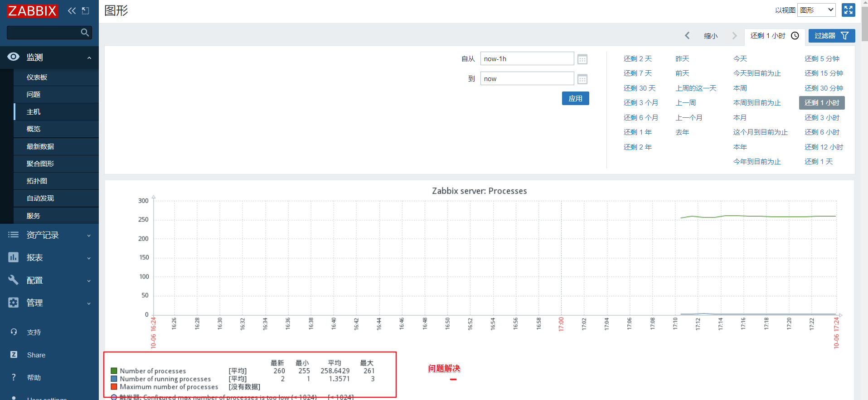Click the 帮助 question mark icon
Screen dimensions: 868x400
tap(14, 377)
